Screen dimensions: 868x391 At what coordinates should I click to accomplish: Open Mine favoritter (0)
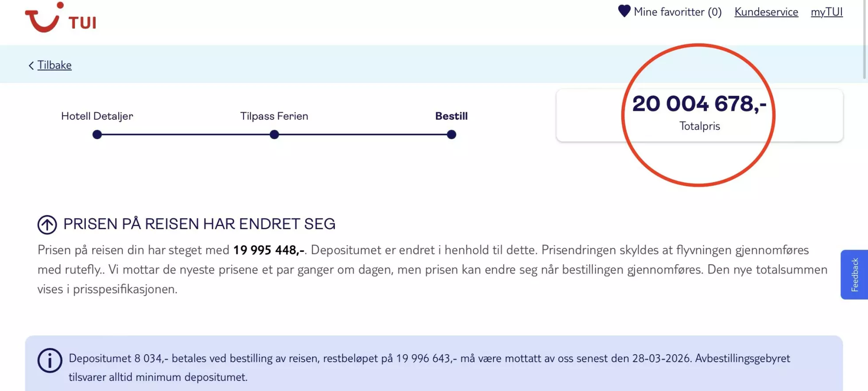677,12
